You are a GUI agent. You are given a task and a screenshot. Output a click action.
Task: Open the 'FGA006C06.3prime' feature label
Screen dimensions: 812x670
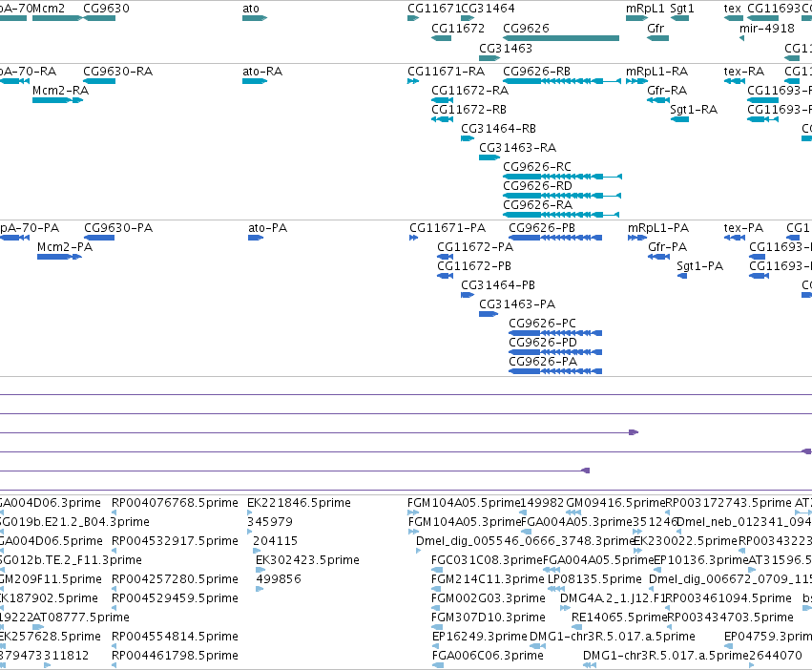pos(488,656)
